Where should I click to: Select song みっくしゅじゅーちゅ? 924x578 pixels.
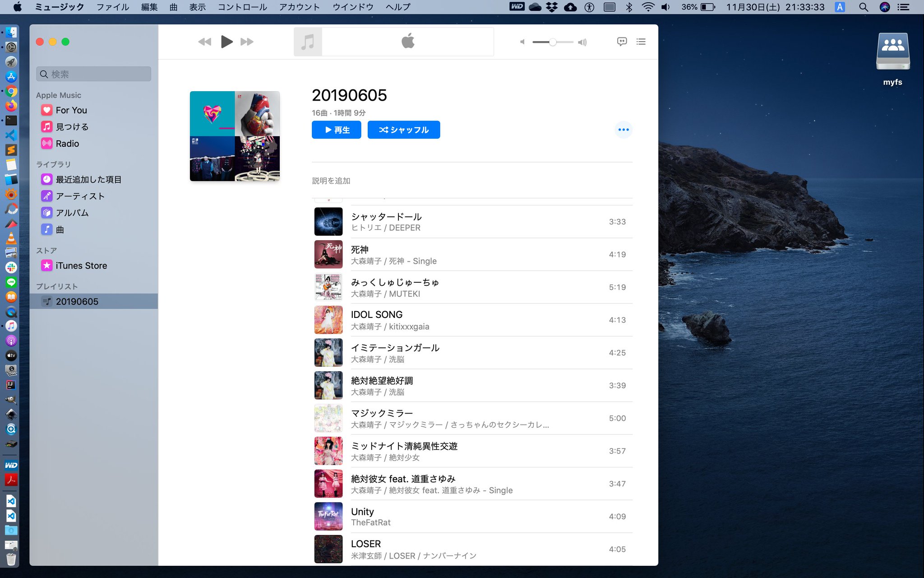click(473, 287)
